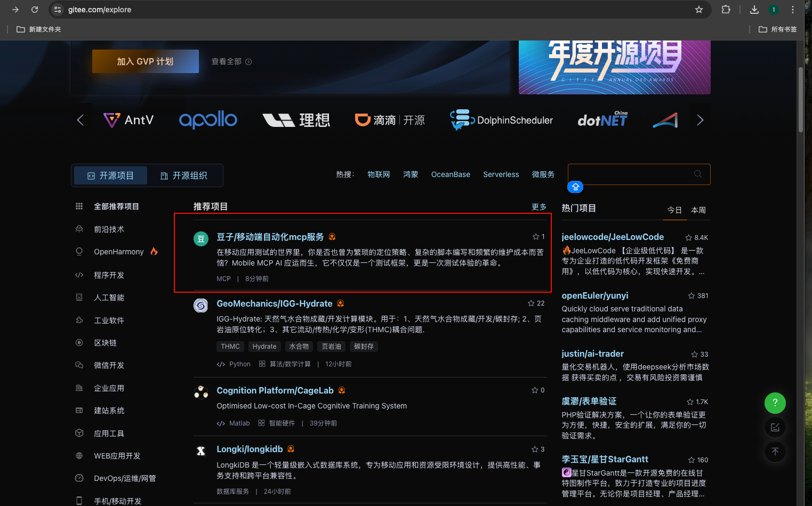
Task: Click the dotNET China logo
Action: point(602,120)
